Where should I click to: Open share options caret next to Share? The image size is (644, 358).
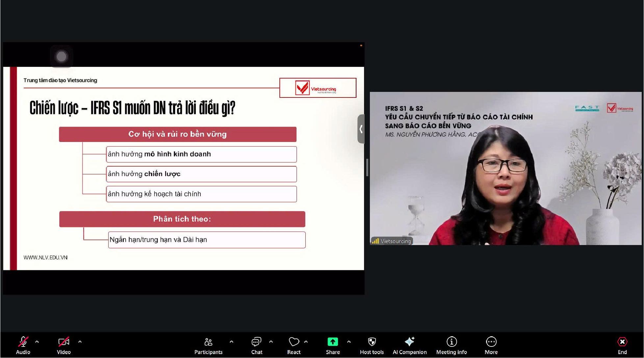[x=349, y=342]
